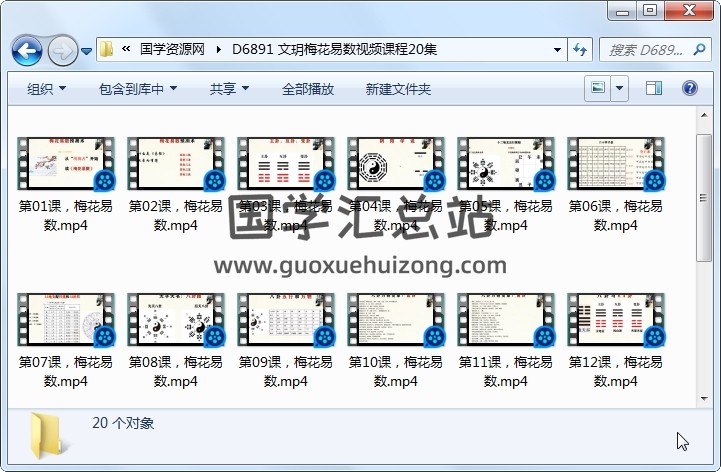721x472 pixels.
Task: Click file name text 第10课，梅花易数.mp4
Action: click(x=395, y=372)
